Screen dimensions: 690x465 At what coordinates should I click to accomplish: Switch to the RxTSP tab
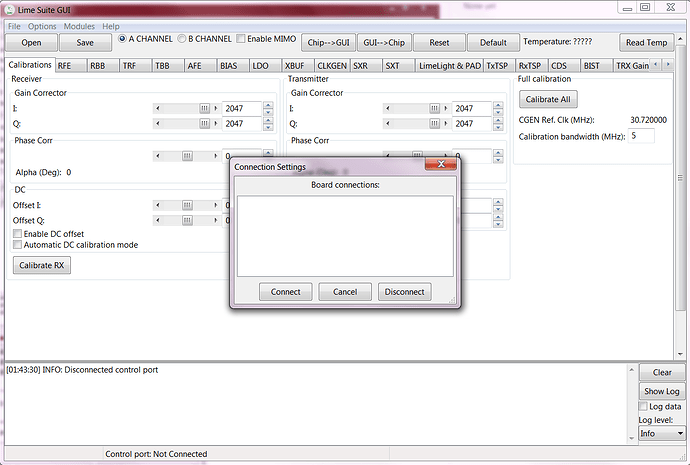[x=532, y=66]
